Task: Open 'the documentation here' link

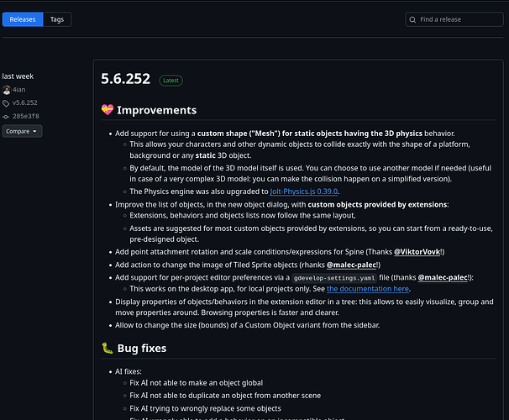Action: (x=368, y=288)
